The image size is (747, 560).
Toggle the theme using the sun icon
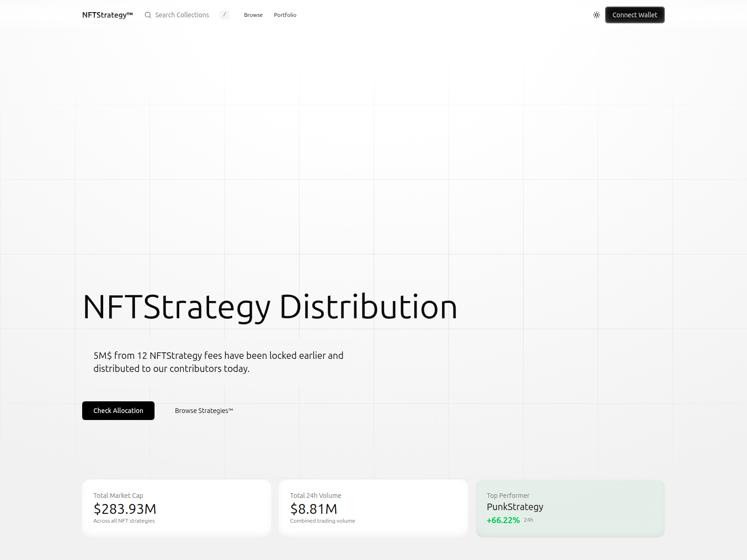click(596, 15)
